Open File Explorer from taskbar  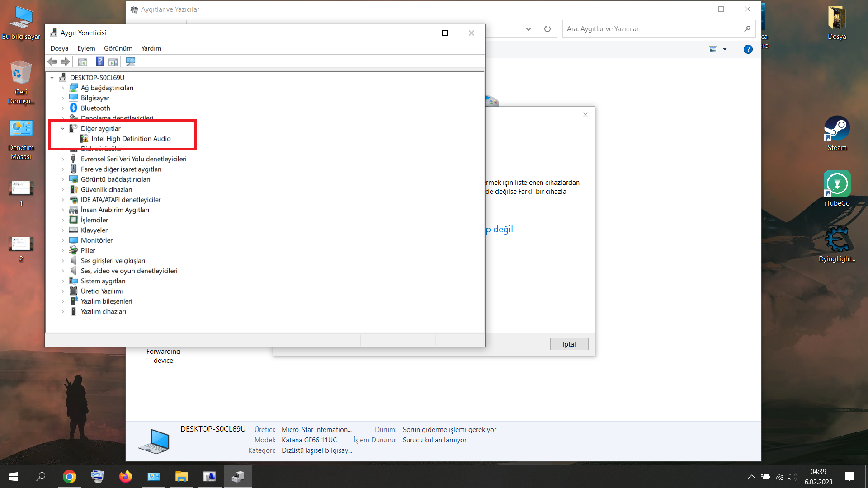click(181, 476)
